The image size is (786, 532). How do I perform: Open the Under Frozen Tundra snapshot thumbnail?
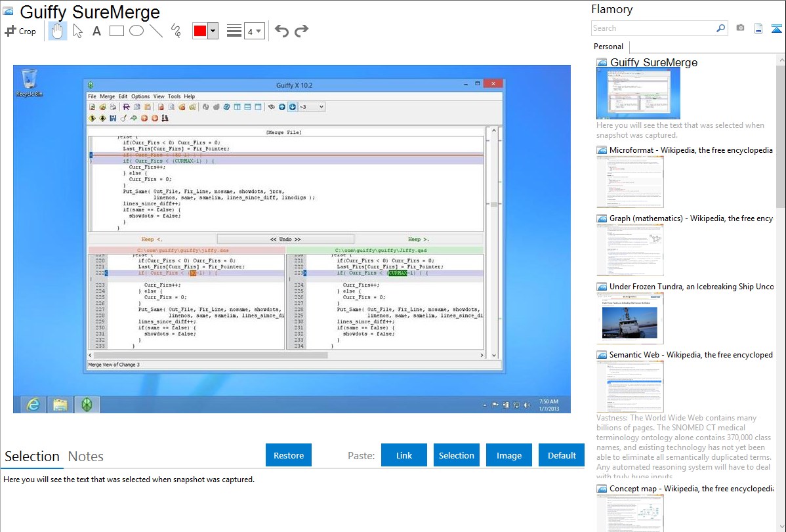tap(630, 318)
